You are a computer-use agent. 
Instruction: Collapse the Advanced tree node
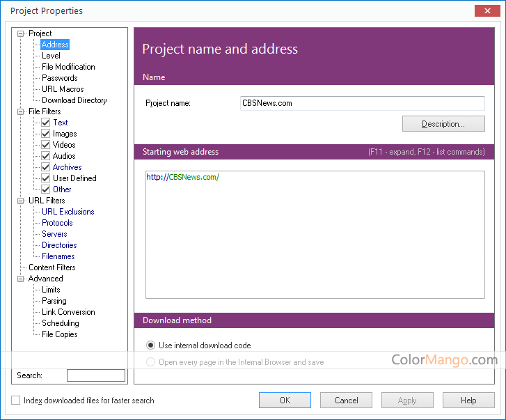(21, 279)
